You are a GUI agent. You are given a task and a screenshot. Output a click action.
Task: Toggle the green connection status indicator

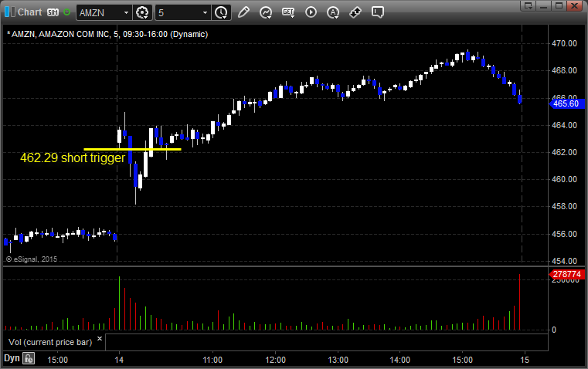click(67, 12)
